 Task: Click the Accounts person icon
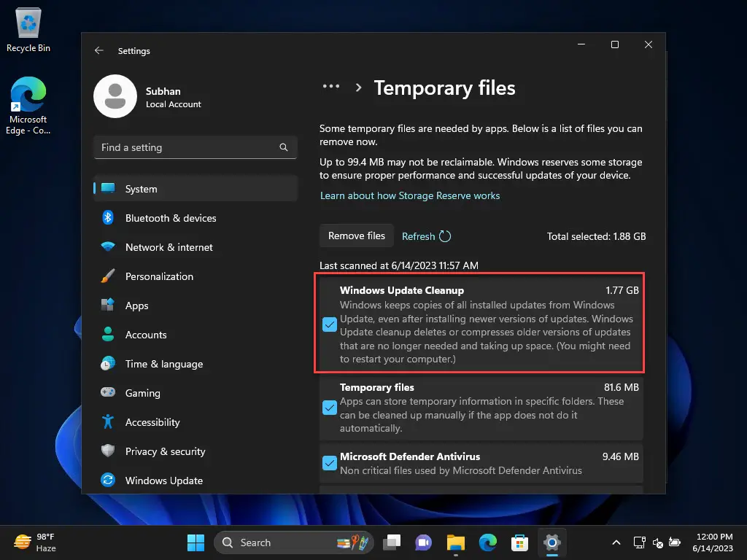tap(108, 334)
